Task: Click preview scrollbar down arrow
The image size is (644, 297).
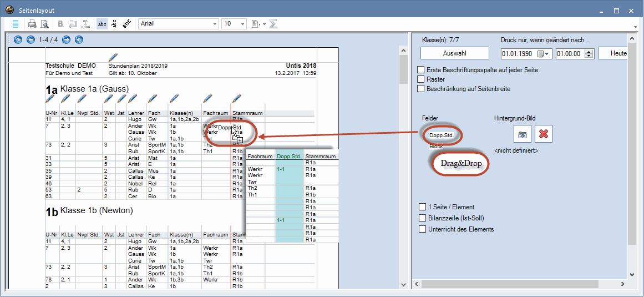Action: click(x=403, y=284)
